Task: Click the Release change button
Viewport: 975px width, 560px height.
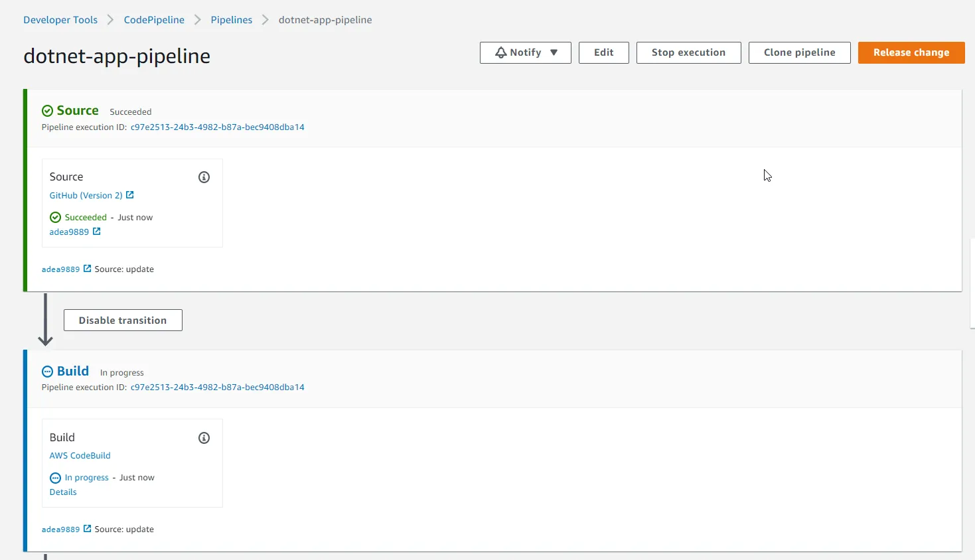Action: pos(911,52)
